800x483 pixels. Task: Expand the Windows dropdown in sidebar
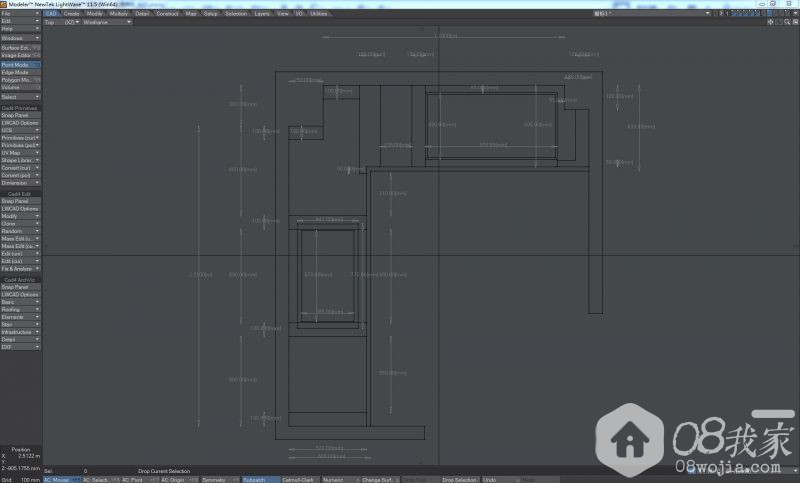point(20,38)
